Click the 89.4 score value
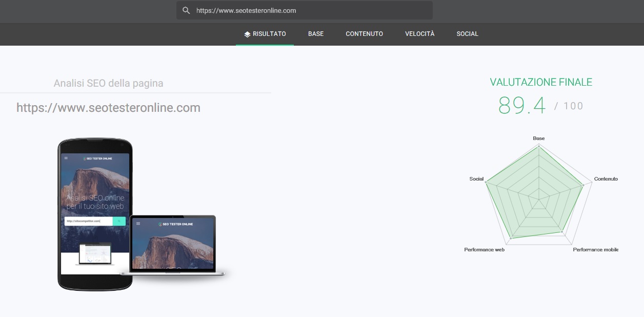 point(522,106)
